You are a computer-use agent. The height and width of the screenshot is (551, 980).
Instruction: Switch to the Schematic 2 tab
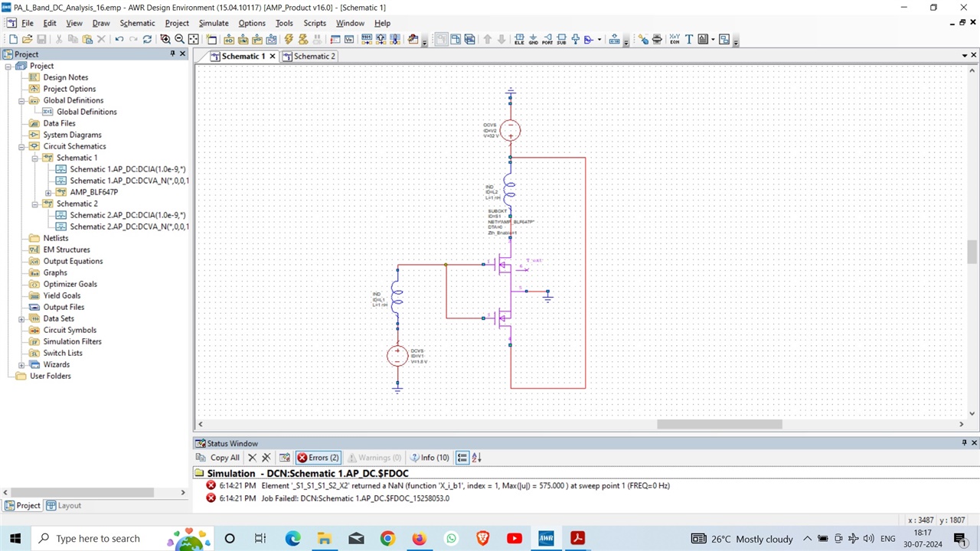(x=309, y=56)
